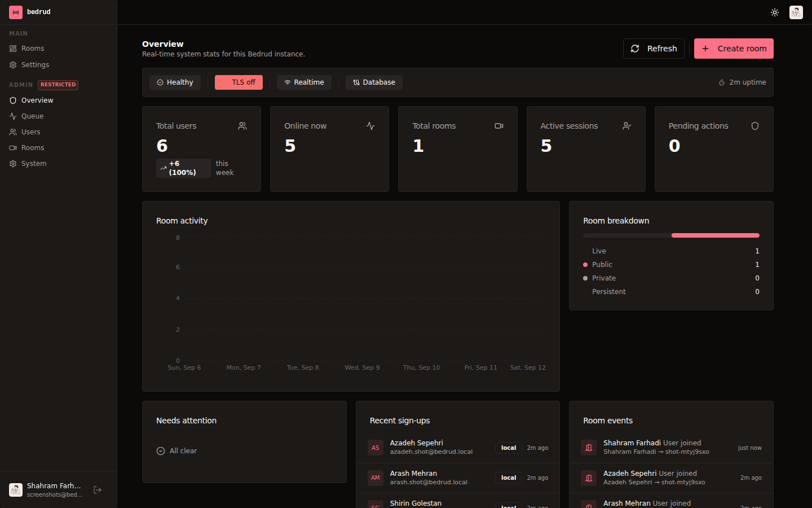The height and width of the screenshot is (508, 812).
Task: Click the System gear icon
Action: [13, 164]
